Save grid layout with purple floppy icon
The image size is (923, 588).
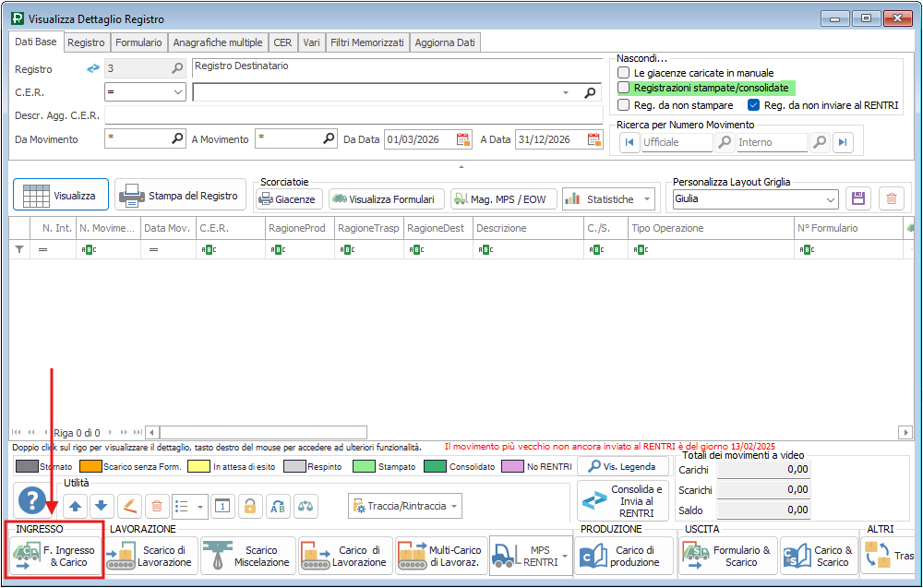(858, 198)
